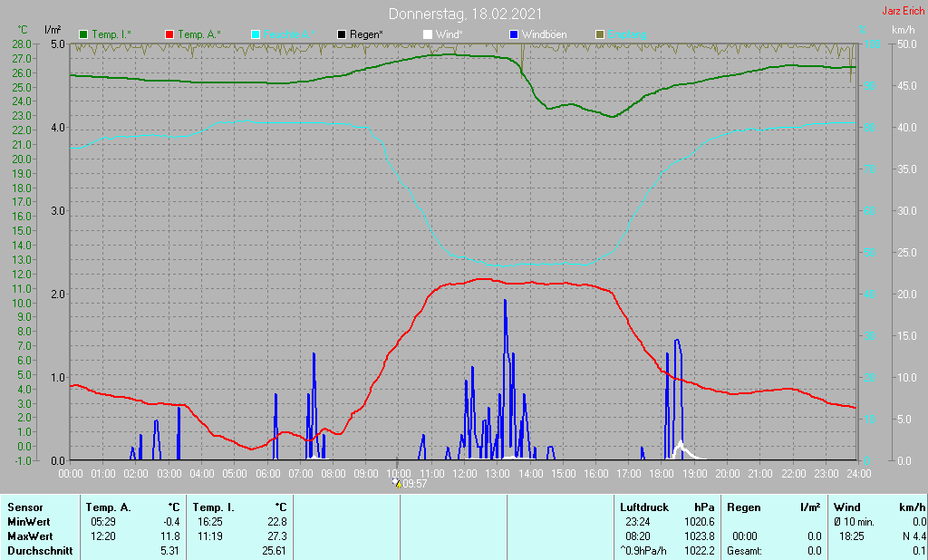
Task: Click the 23:24 pressure minimum time
Action: (x=637, y=522)
